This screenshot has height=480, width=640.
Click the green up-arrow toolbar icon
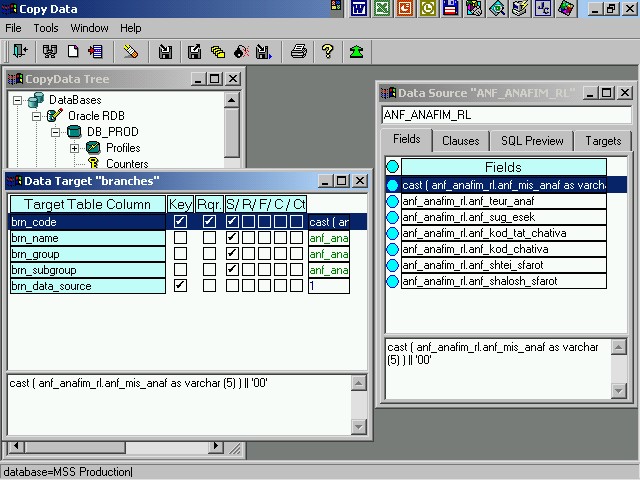tap(356, 51)
